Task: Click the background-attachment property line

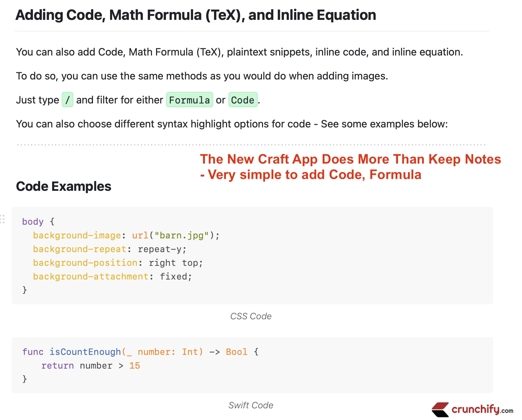Action: pos(112,276)
